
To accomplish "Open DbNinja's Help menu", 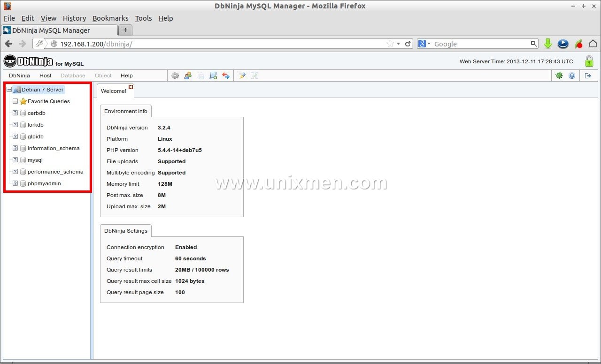I will pyautogui.click(x=127, y=76).
